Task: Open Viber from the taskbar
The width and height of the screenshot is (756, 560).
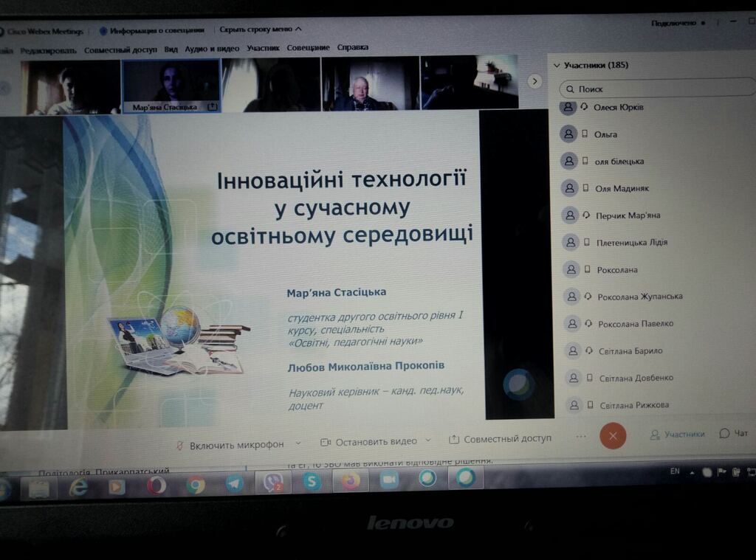Action: click(x=273, y=483)
